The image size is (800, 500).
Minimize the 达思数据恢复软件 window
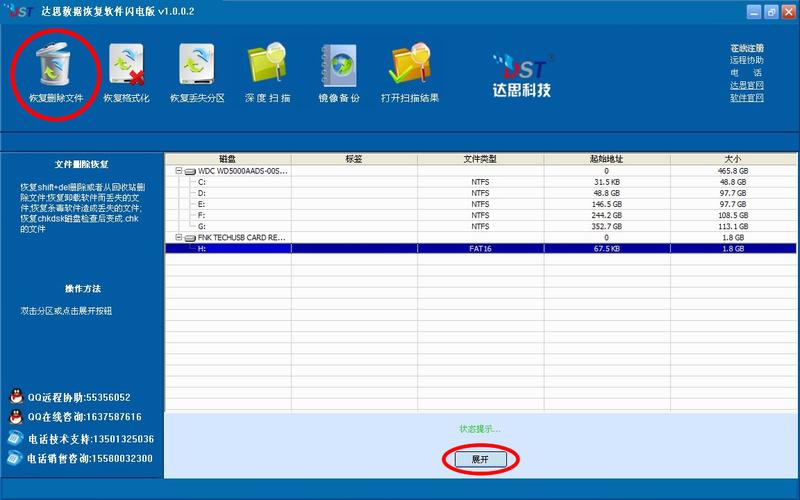(754, 12)
